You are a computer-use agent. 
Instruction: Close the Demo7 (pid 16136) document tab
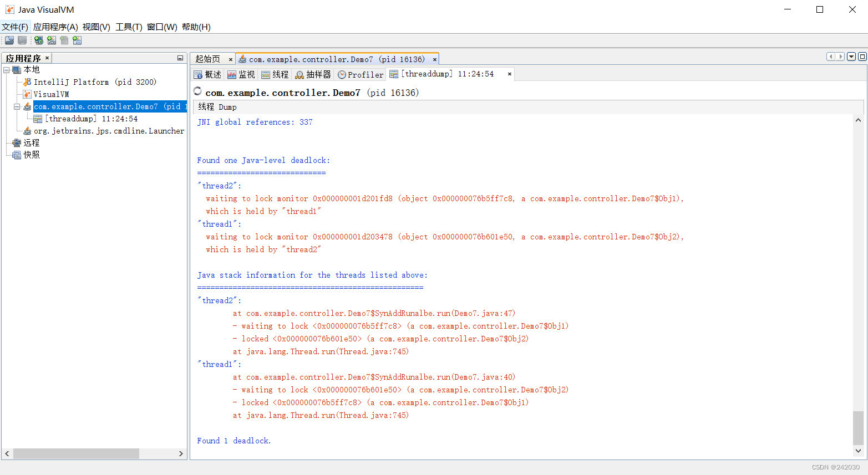click(435, 59)
